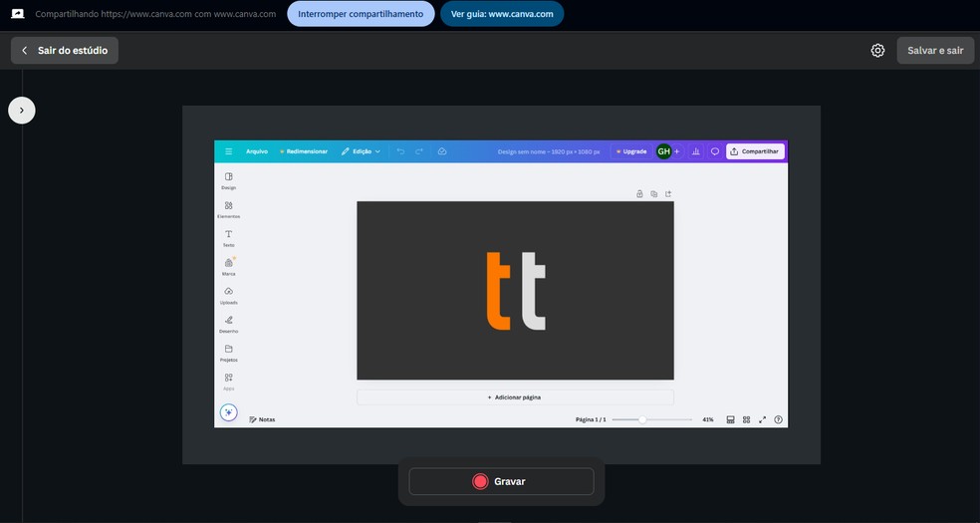Open the Projetos side panel

click(x=229, y=353)
